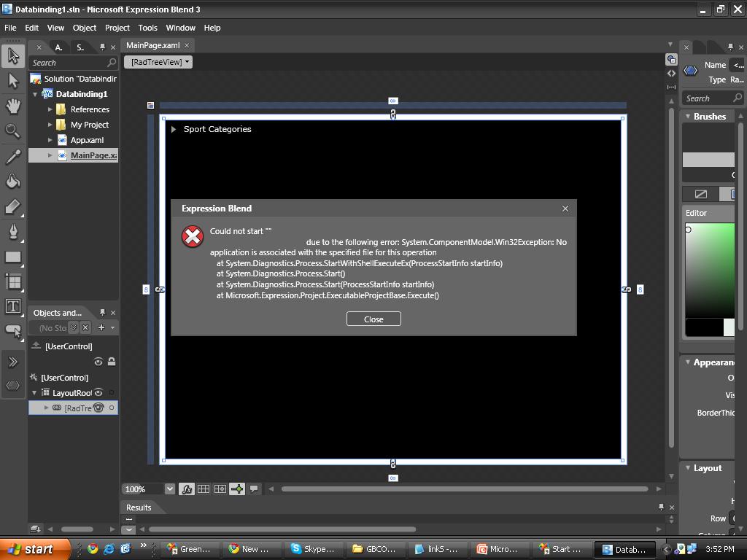Toggle the all-layers lock icon
Viewport: 747px width, 560px height.
tap(112, 362)
